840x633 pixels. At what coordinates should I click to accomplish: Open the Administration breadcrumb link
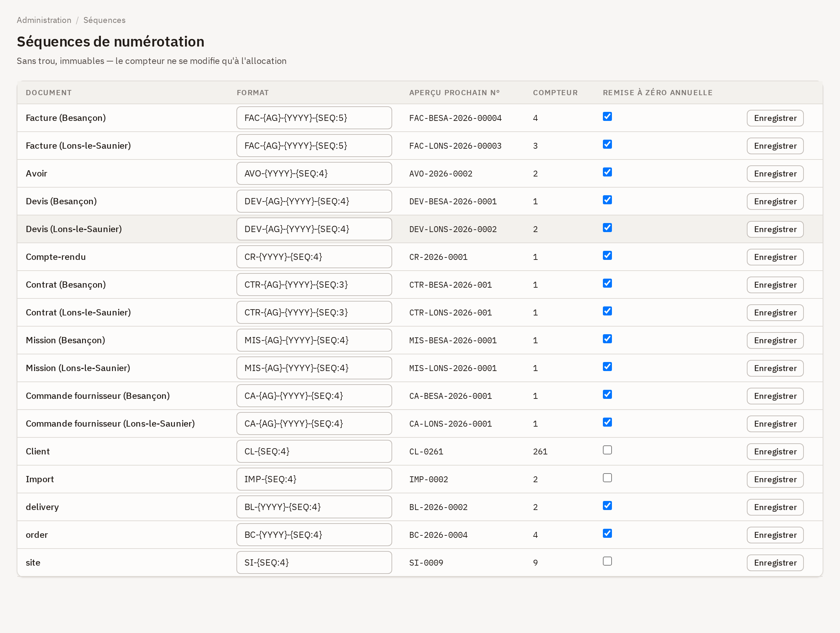[x=44, y=20]
